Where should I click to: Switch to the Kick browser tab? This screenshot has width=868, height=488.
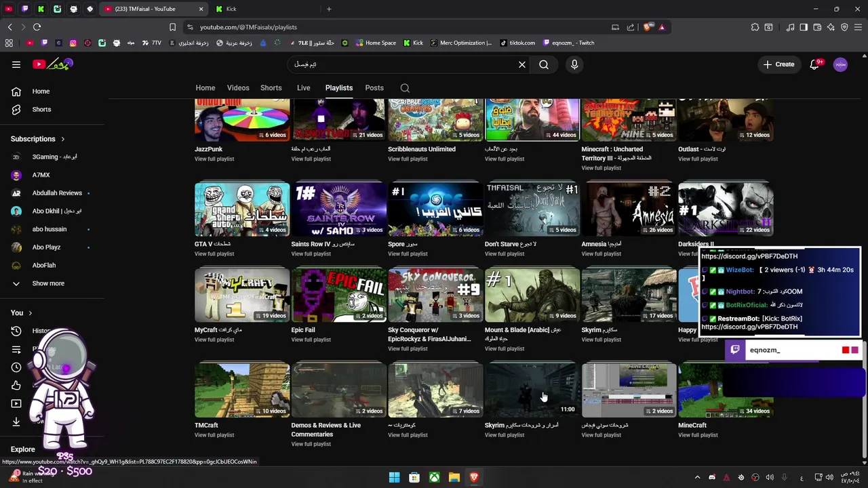[265, 9]
